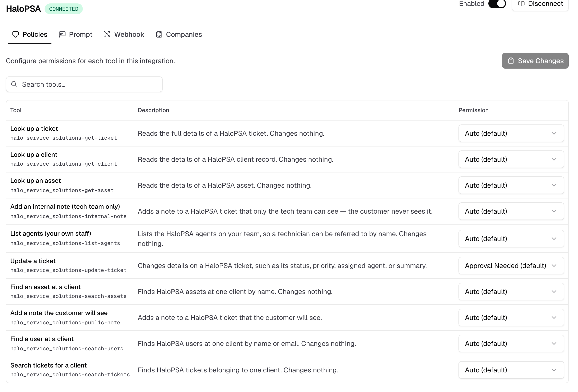Click the Description column header

(154, 110)
